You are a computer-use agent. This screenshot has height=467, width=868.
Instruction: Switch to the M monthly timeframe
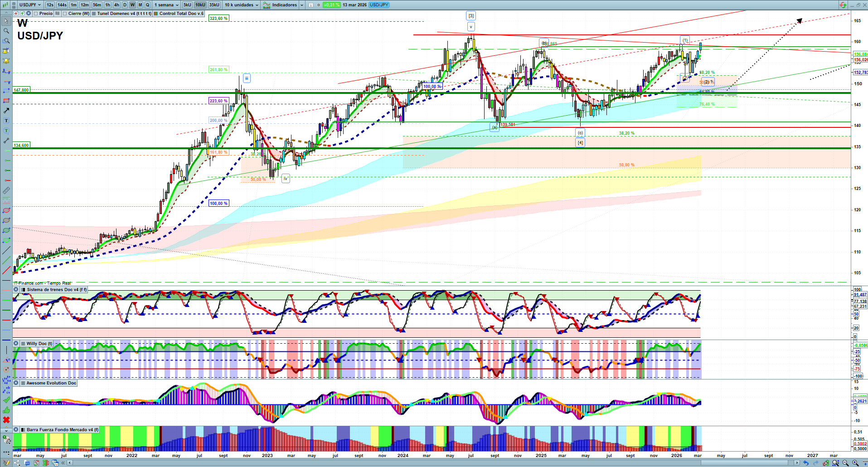tap(140, 5)
